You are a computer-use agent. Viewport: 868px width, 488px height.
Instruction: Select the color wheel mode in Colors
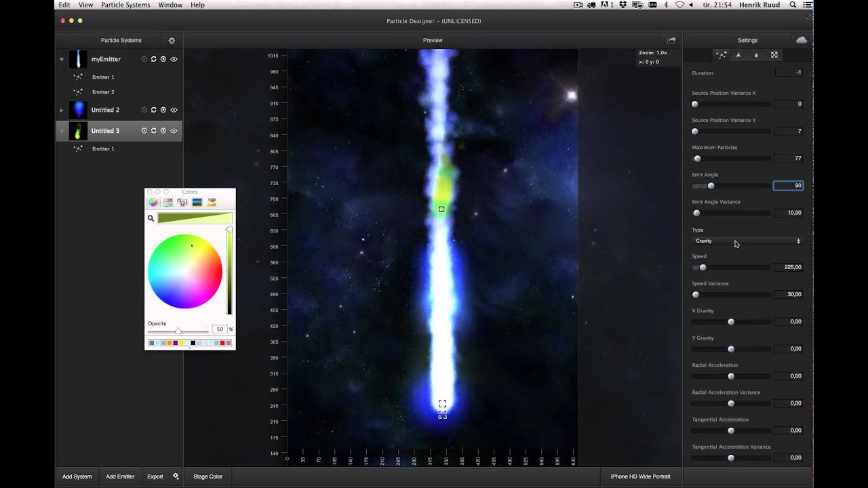(153, 202)
